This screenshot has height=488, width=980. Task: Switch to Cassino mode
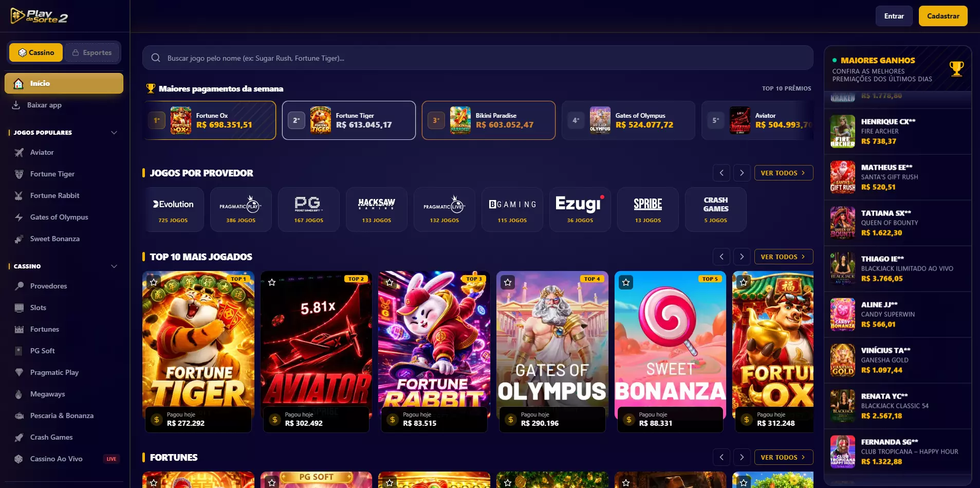tap(36, 52)
